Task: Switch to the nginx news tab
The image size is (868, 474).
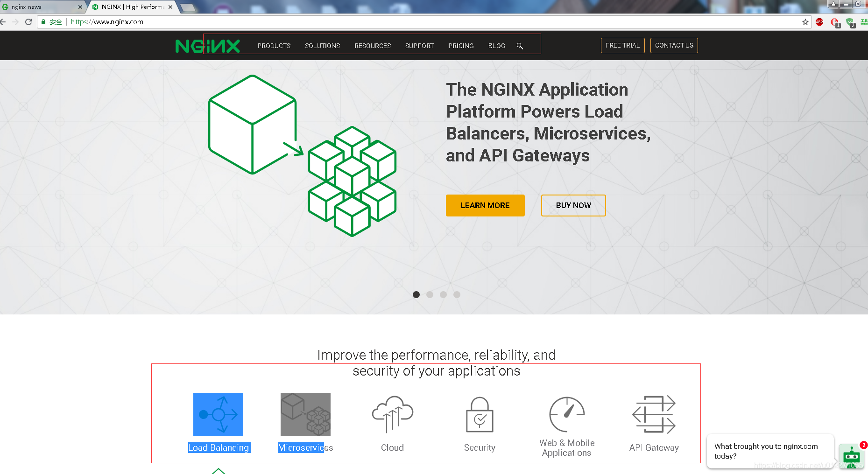Action: tap(42, 7)
